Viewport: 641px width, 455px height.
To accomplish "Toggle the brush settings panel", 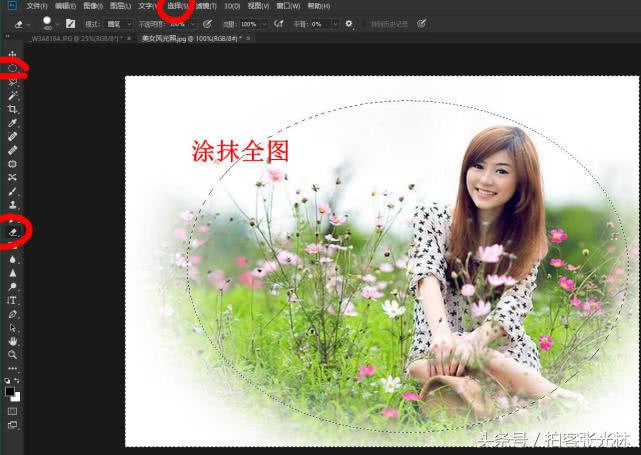I will tap(70, 24).
